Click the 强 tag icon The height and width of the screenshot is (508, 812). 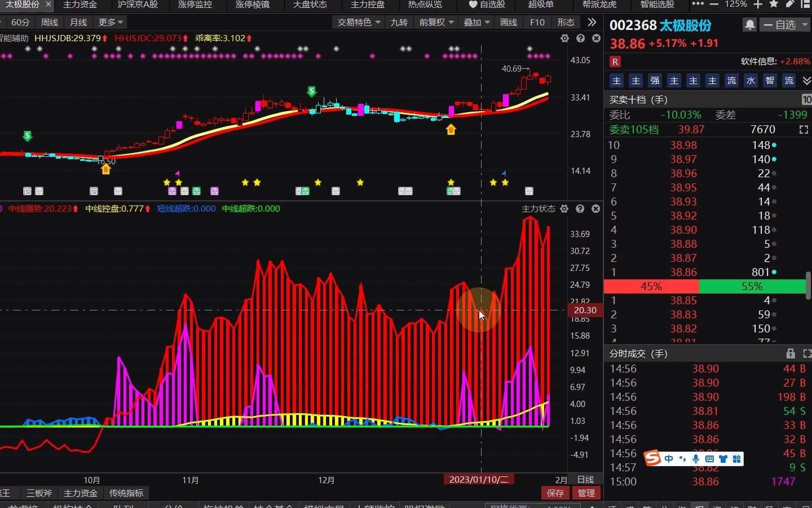pyautogui.click(x=655, y=81)
